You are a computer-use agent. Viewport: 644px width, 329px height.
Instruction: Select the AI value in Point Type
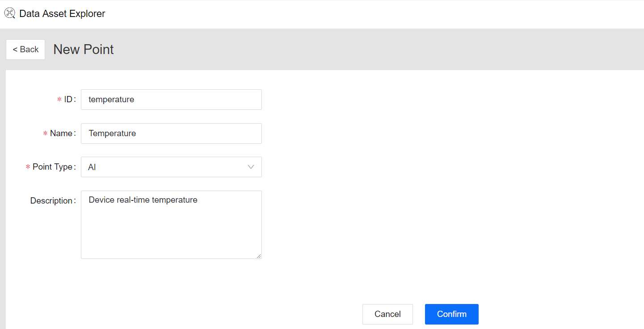point(93,167)
